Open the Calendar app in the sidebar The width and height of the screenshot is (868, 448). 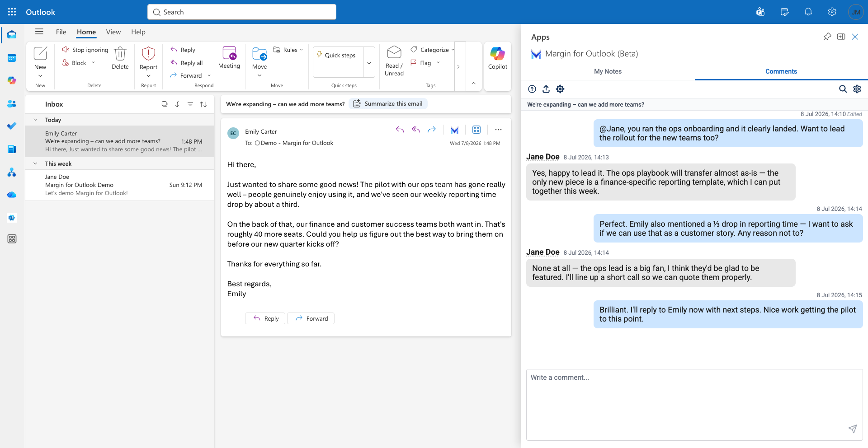tap(12, 58)
